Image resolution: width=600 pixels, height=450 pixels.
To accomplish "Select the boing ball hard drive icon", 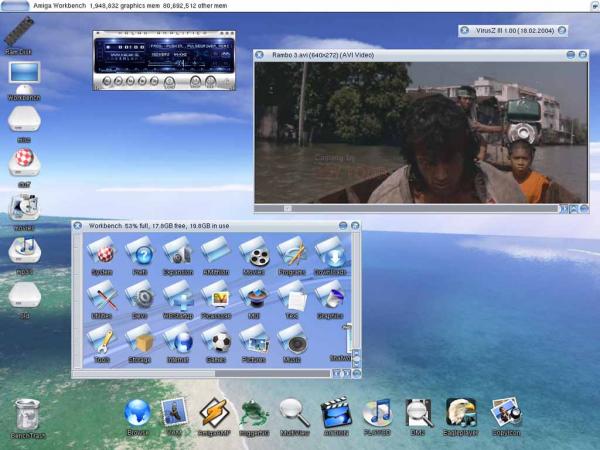I will pos(24,168).
